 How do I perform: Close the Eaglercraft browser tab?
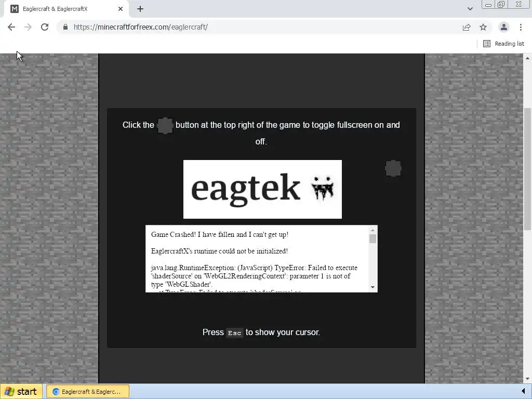[121, 9]
